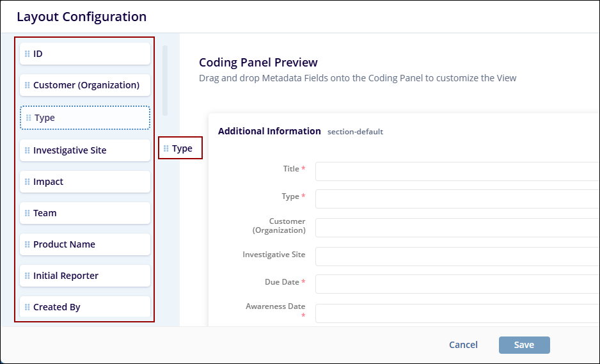This screenshot has height=364, width=600.
Task: Focus the Type field in Coding Panel
Action: (457, 199)
